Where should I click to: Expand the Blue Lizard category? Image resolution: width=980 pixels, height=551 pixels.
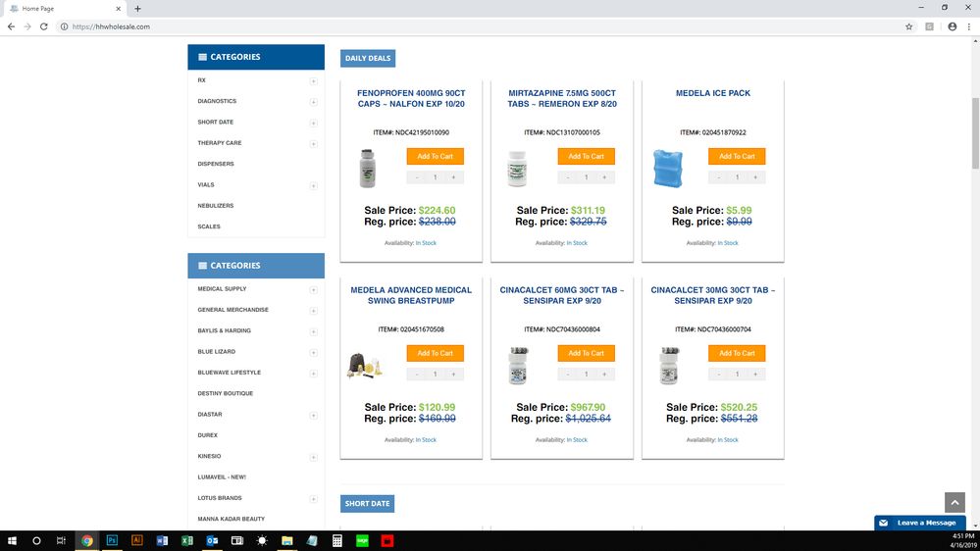[x=313, y=352]
